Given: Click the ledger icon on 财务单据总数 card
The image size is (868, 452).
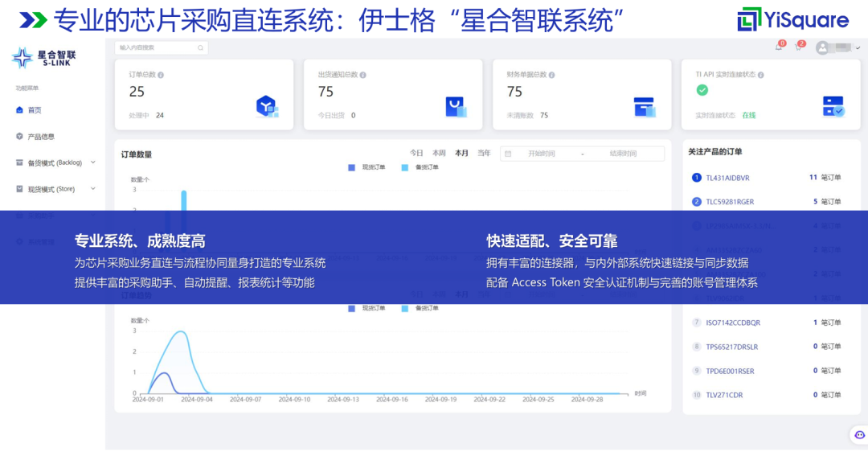Looking at the screenshot, I should point(645,107).
